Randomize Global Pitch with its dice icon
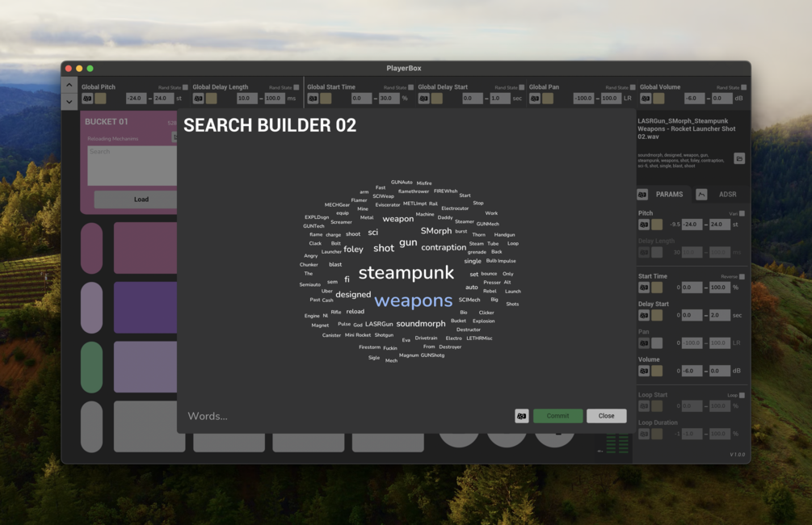Image resolution: width=812 pixels, height=525 pixels. click(x=87, y=99)
